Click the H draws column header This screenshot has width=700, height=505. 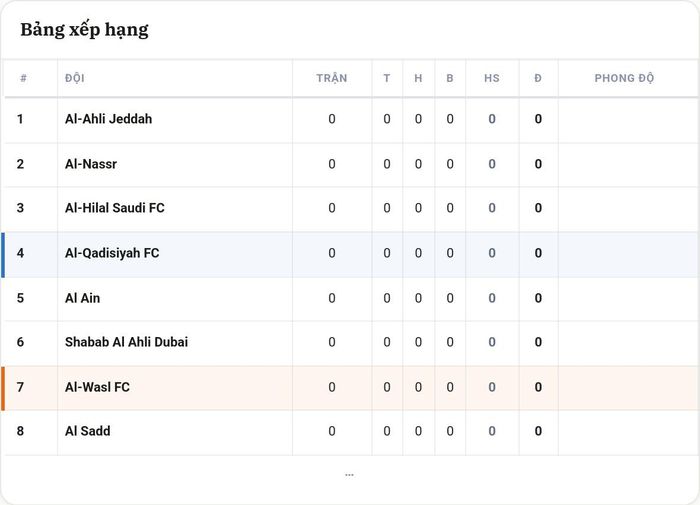point(418,78)
